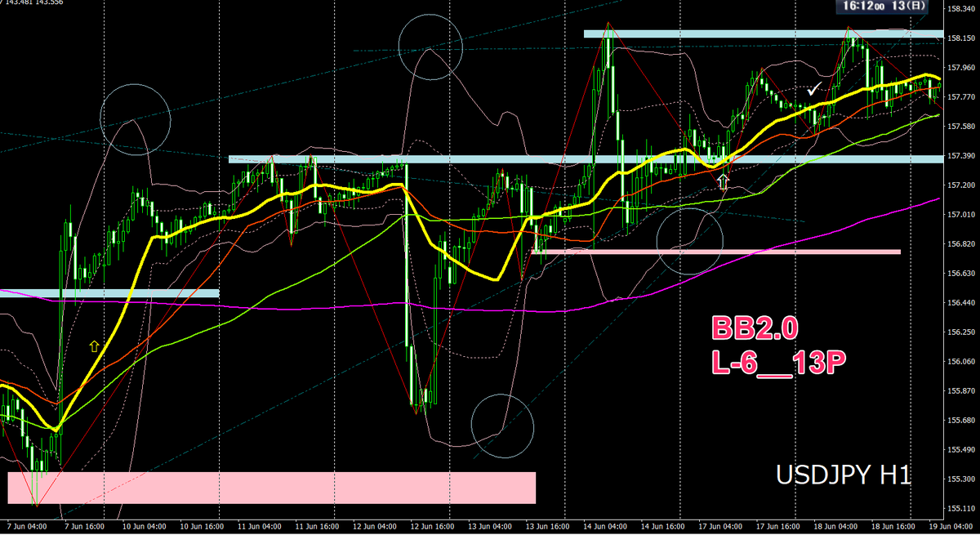This screenshot has height=535, width=980.
Task: Select the yellow up-arrow chart object
Action: pos(94,346)
